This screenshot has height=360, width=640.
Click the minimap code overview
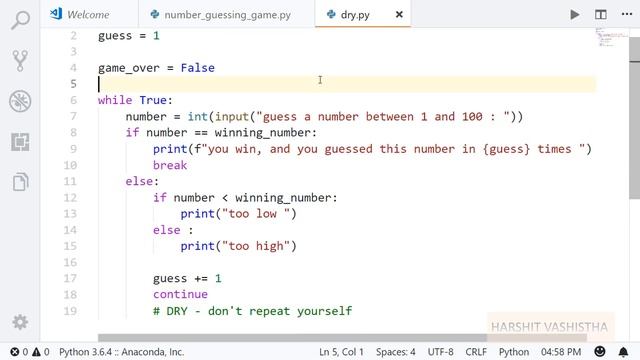[611, 38]
